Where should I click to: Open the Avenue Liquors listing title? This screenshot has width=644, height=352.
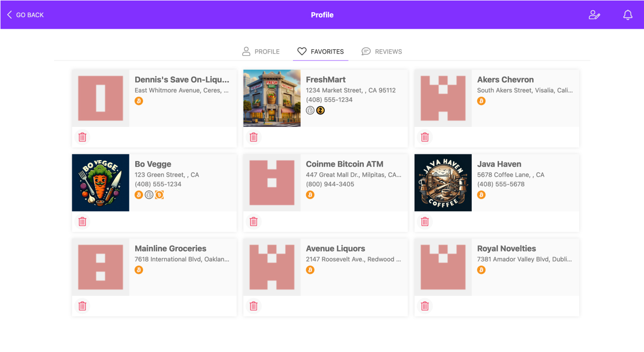tap(335, 248)
